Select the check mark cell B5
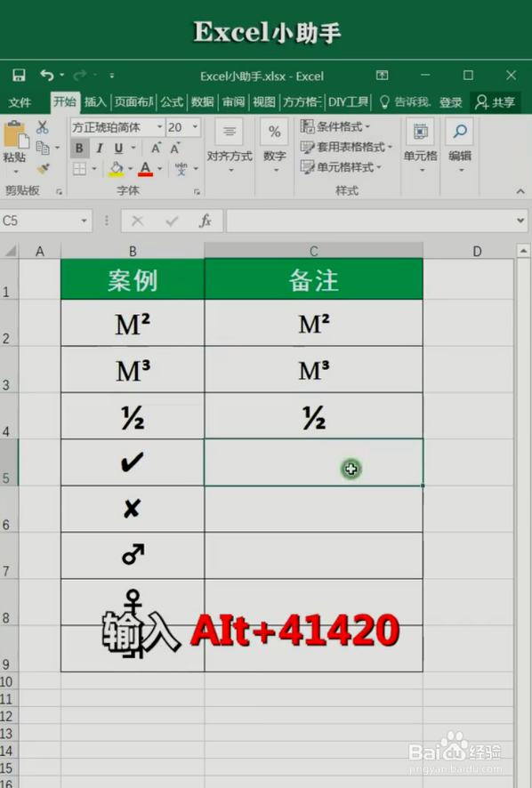 click(x=133, y=462)
